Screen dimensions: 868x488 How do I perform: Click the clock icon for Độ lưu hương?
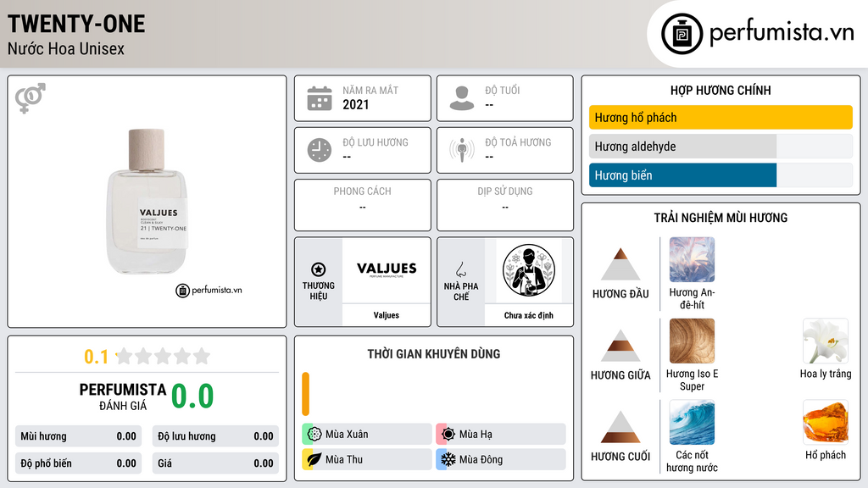pyautogui.click(x=320, y=151)
